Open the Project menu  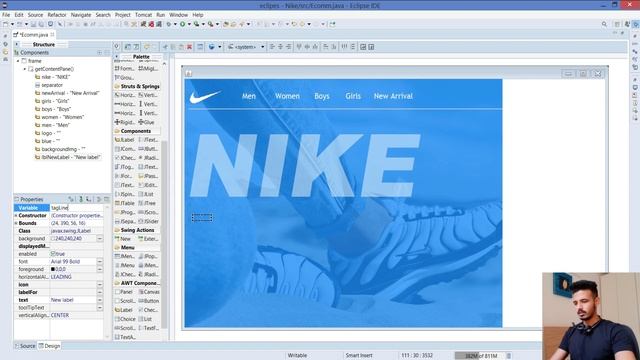click(122, 15)
